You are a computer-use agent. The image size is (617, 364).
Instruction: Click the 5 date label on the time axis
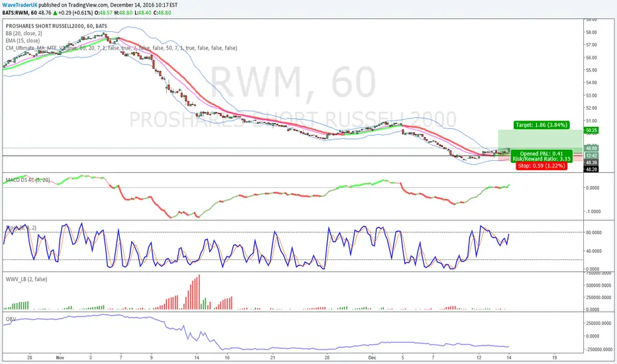(x=403, y=357)
